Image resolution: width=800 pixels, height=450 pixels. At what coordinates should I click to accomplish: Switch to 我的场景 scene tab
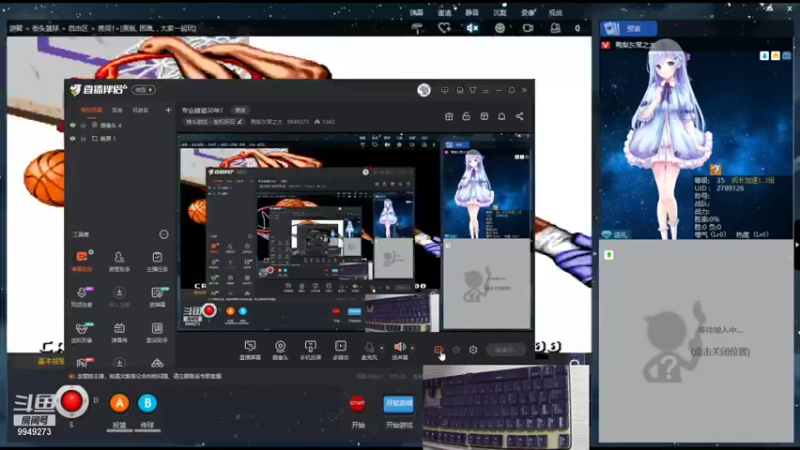[x=91, y=110]
